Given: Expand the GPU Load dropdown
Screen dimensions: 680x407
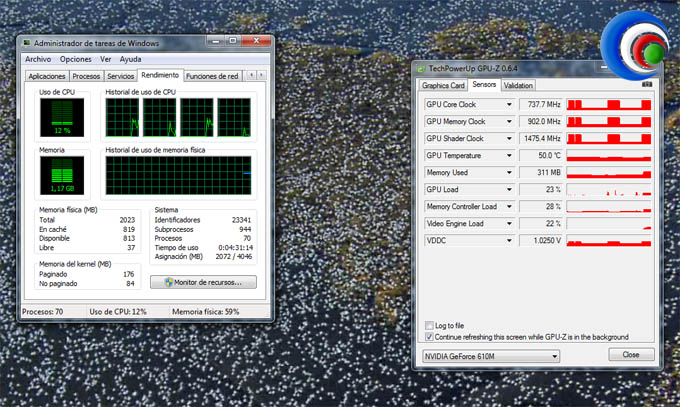Looking at the screenshot, I should tap(509, 190).
